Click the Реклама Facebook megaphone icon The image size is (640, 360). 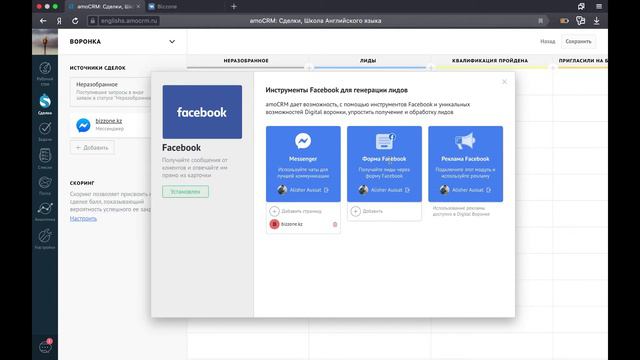click(x=465, y=141)
